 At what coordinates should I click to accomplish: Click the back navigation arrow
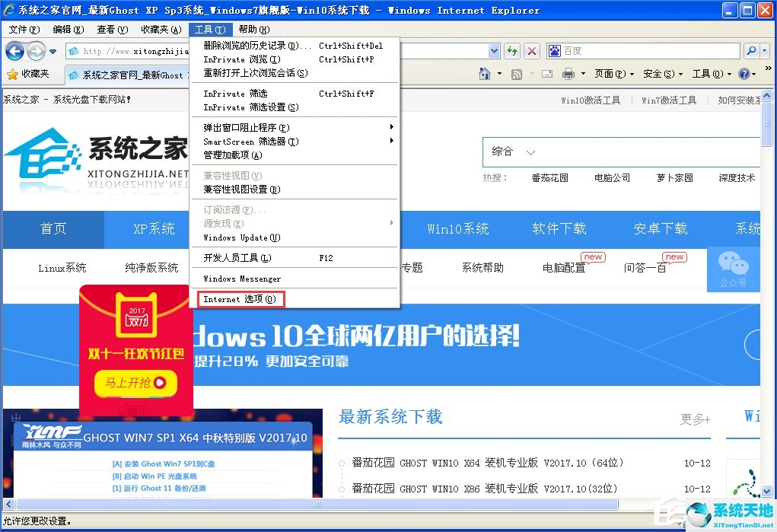[x=15, y=51]
